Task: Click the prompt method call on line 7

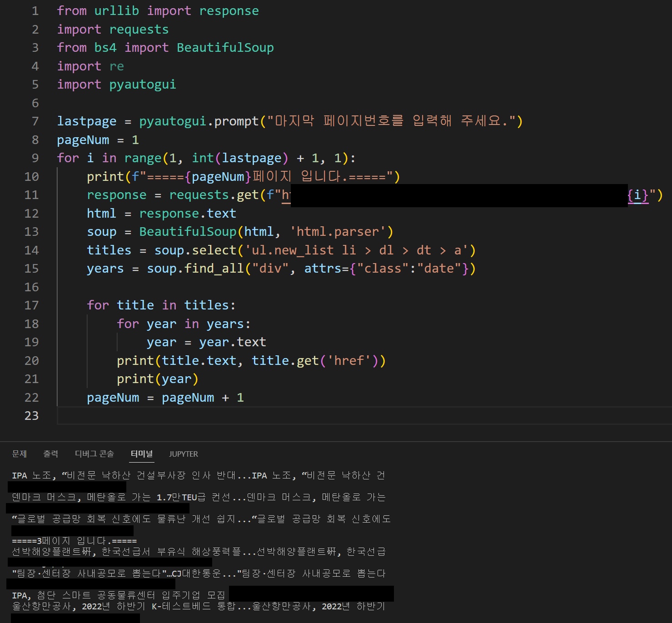Action: tap(236, 121)
